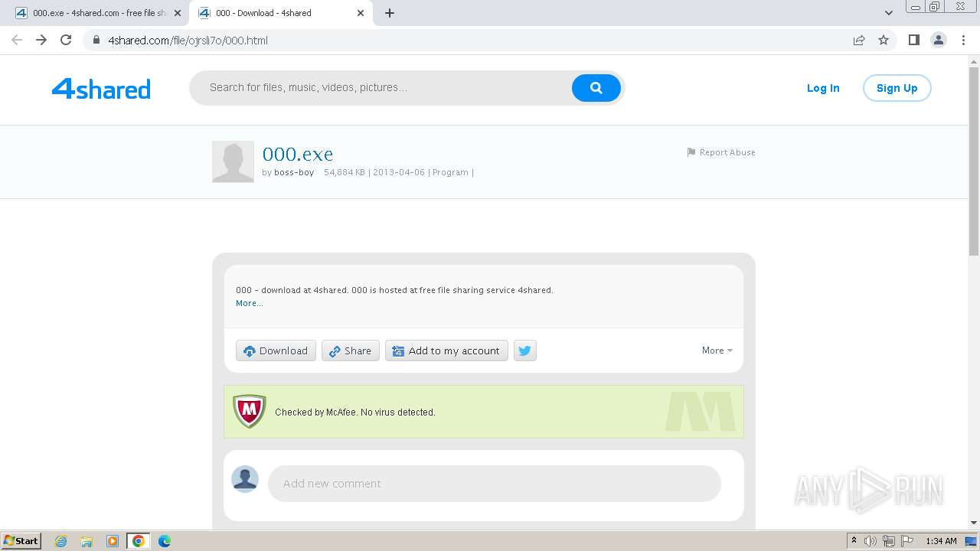
Task: Select the 000 - Download - 4shared tab
Action: coord(279,13)
